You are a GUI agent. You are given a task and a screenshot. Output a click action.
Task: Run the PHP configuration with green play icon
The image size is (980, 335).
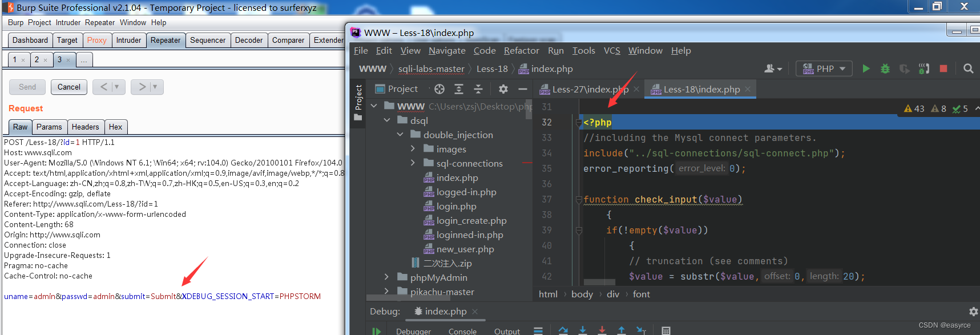866,68
